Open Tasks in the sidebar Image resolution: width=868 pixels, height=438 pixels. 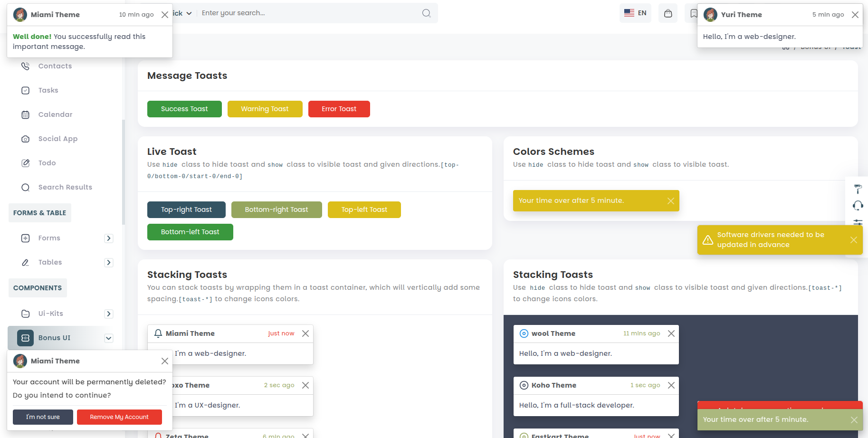48,90
